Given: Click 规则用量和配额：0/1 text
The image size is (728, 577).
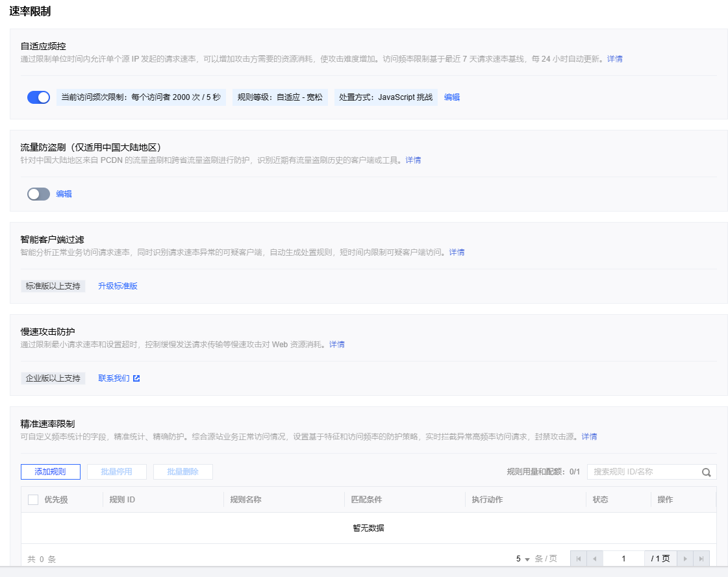Looking at the screenshot, I should click(543, 472).
